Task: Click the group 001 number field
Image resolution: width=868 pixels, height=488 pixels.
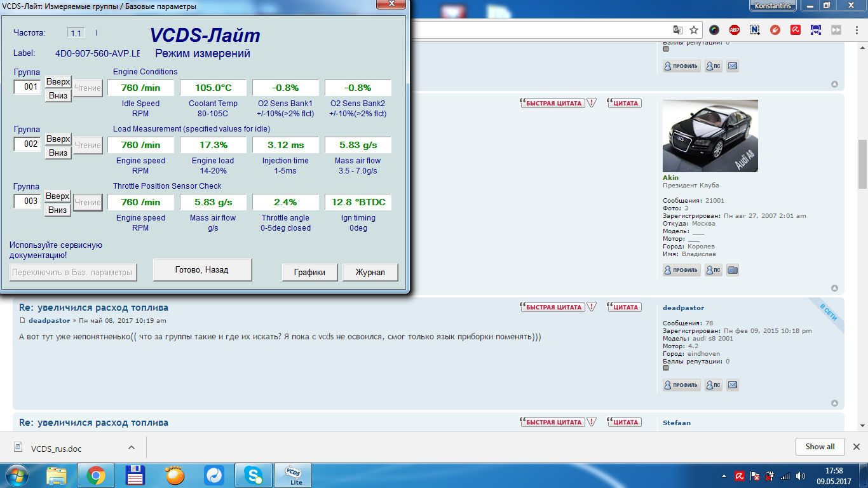Action: pyautogui.click(x=28, y=87)
